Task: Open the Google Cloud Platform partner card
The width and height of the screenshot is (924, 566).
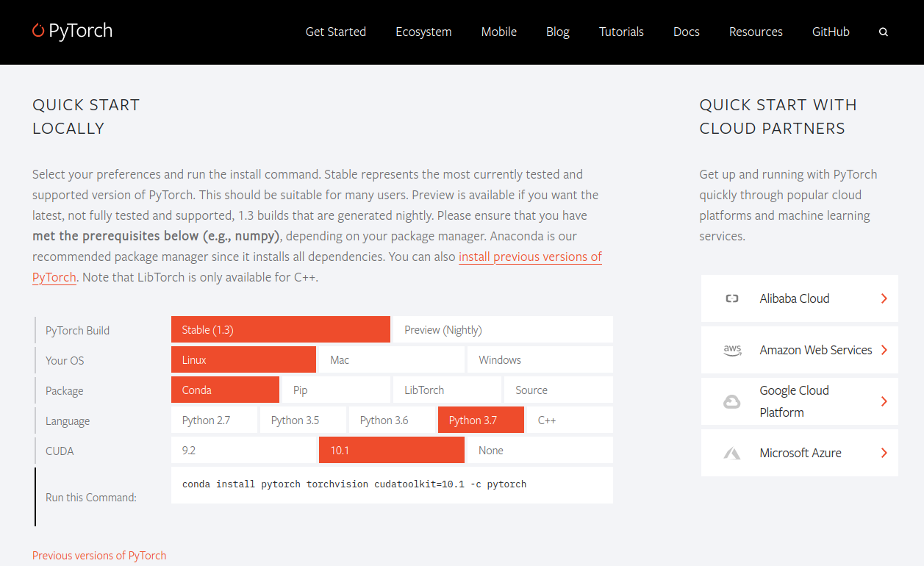Action: (x=800, y=401)
